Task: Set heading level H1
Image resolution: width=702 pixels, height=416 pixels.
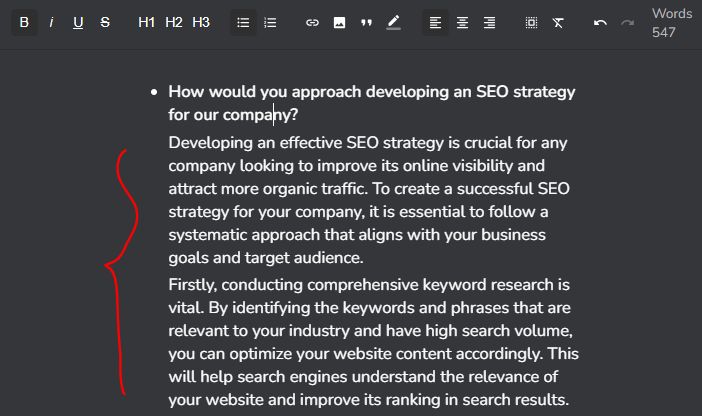Action: [147, 22]
